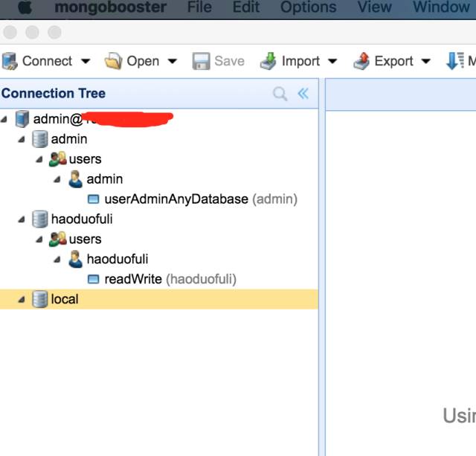This screenshot has height=456, width=476.
Task: Open the Export dropdown arrow
Action: pyautogui.click(x=426, y=61)
